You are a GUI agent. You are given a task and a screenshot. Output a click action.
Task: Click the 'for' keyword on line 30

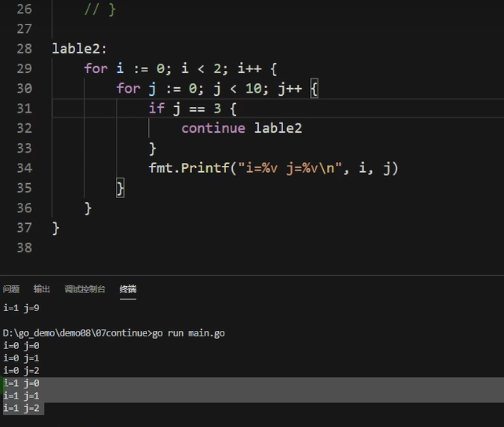pyautogui.click(x=128, y=89)
